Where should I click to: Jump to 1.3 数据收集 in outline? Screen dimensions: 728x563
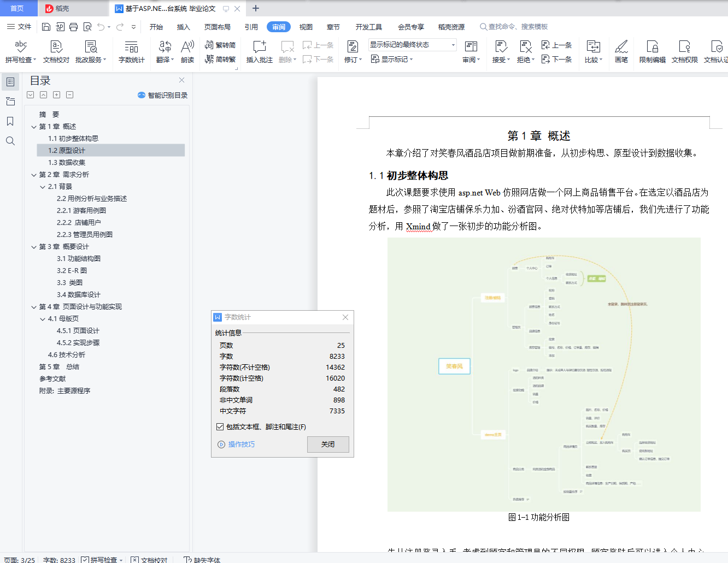point(67,163)
